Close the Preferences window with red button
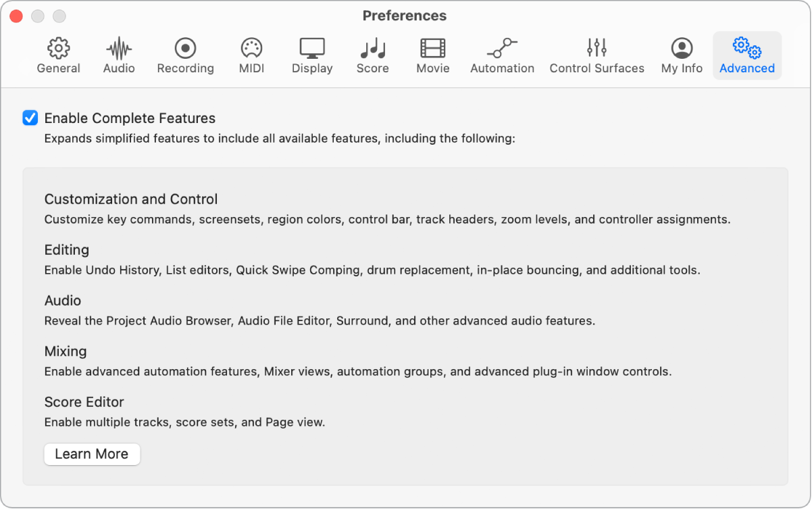Image resolution: width=812 pixels, height=509 pixels. (x=16, y=16)
